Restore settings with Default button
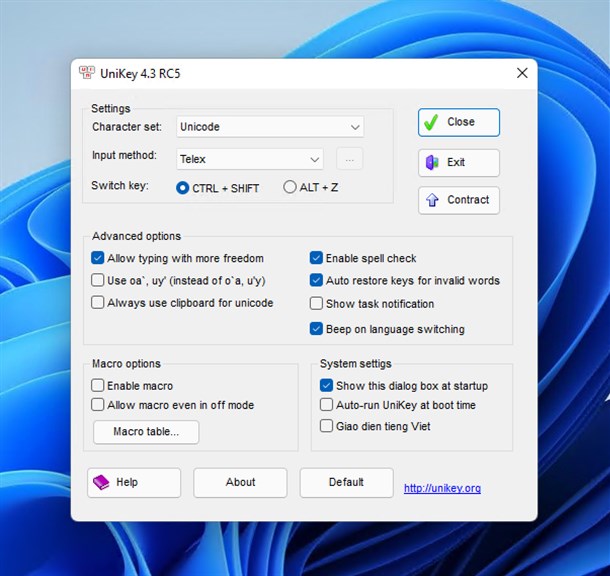610x576 pixels. [346, 482]
